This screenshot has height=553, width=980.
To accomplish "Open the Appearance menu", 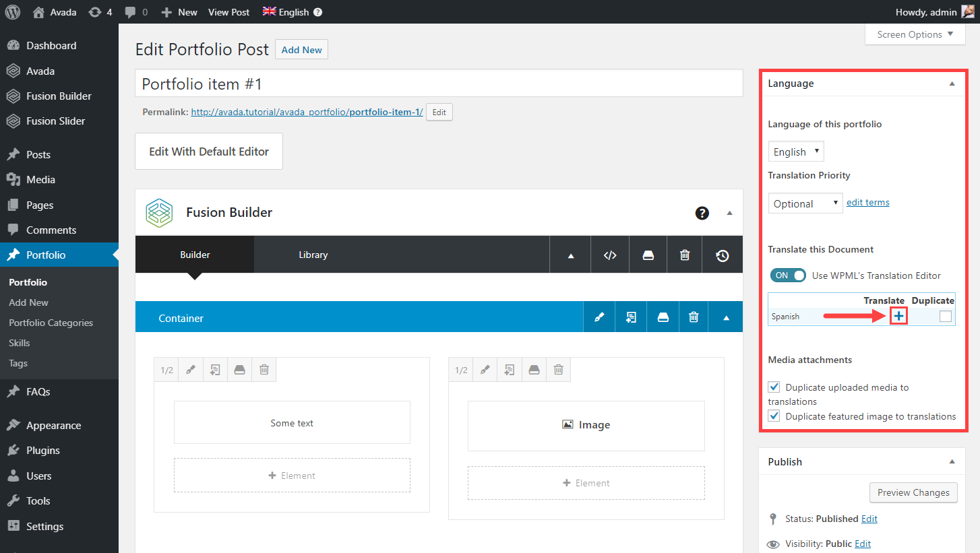I will pyautogui.click(x=53, y=426).
